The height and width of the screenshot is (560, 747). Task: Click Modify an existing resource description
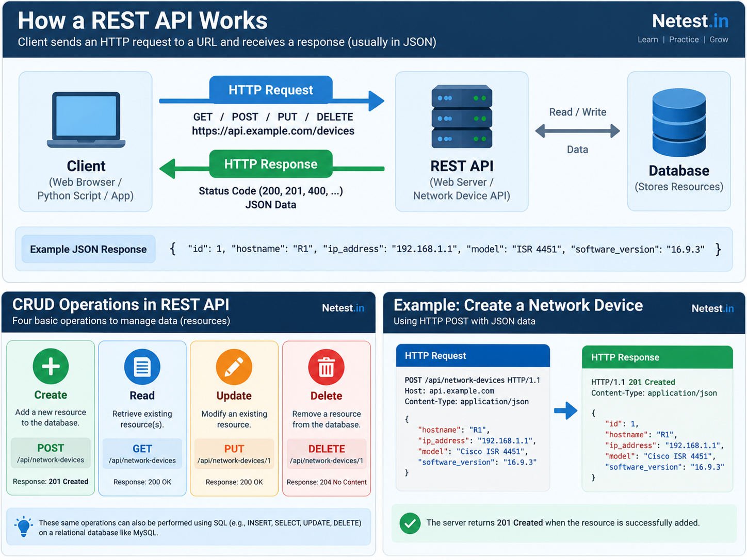coord(234,419)
